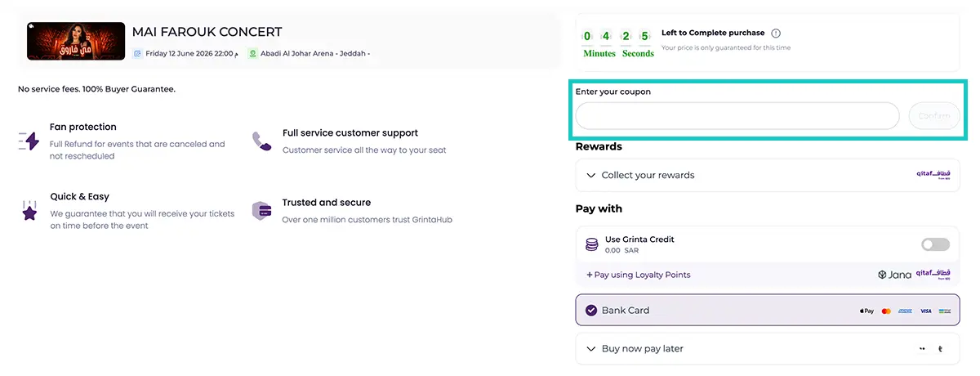980x376 pixels.
Task: Click the Fan protection lightning icon
Action: coord(29,141)
